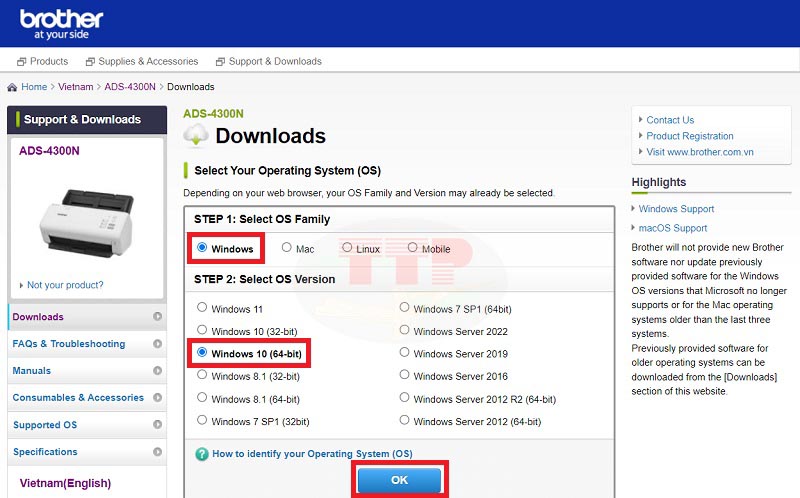
Task: Select the Linux radio button
Action: (347, 247)
